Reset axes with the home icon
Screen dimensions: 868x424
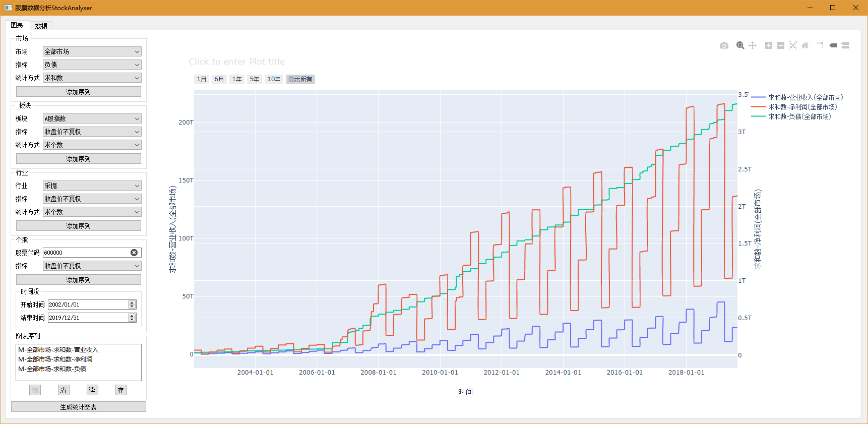tap(805, 45)
